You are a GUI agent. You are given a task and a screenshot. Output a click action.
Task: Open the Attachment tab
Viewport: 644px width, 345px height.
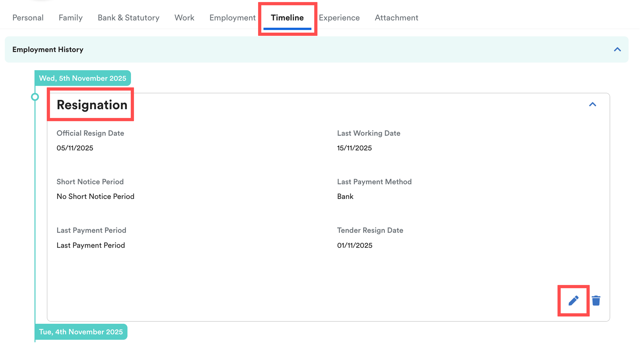tap(396, 18)
